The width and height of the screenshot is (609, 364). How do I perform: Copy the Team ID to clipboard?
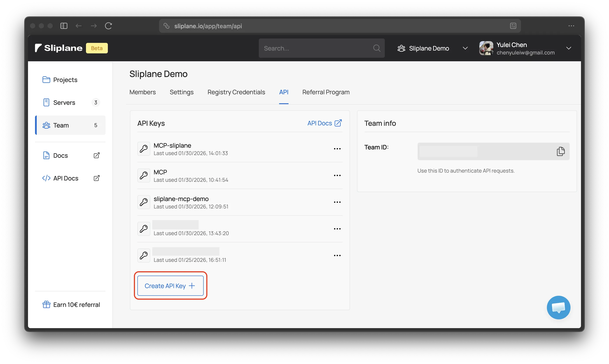560,151
